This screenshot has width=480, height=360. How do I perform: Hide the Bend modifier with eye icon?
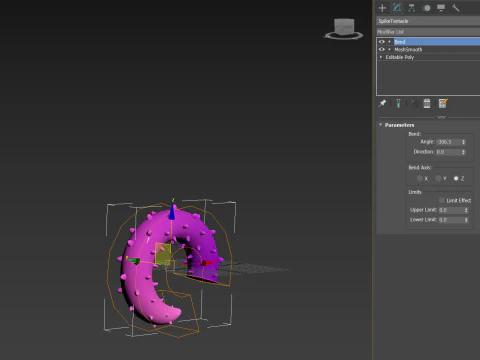pyautogui.click(x=382, y=42)
